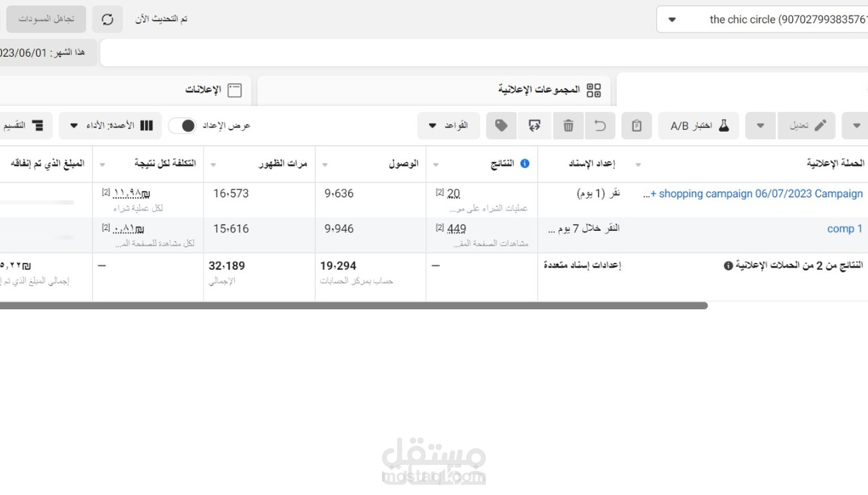
Task: Open the rightmost toolbar dropdown arrow
Action: 856,126
